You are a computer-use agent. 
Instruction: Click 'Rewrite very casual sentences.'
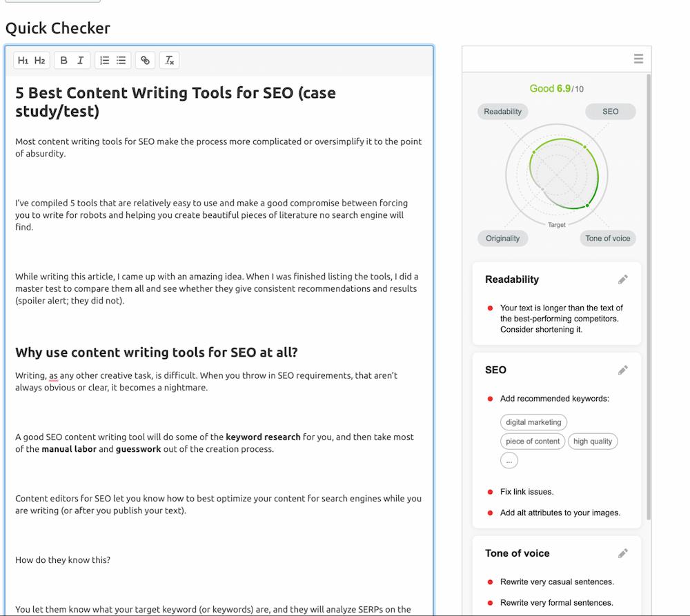(x=557, y=582)
